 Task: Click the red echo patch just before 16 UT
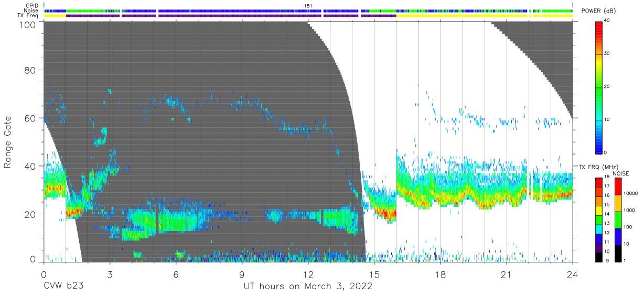[387, 214]
